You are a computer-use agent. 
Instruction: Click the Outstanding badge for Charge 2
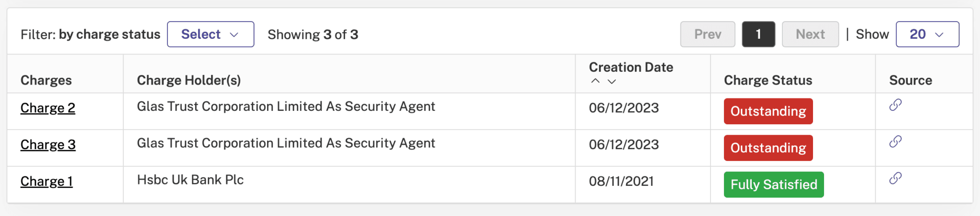click(x=768, y=111)
